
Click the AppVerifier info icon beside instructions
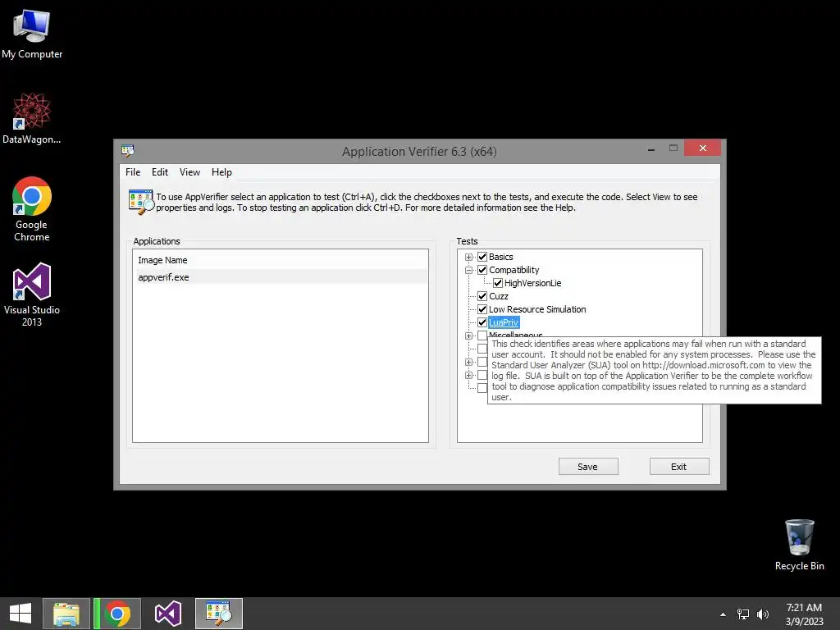click(x=141, y=202)
